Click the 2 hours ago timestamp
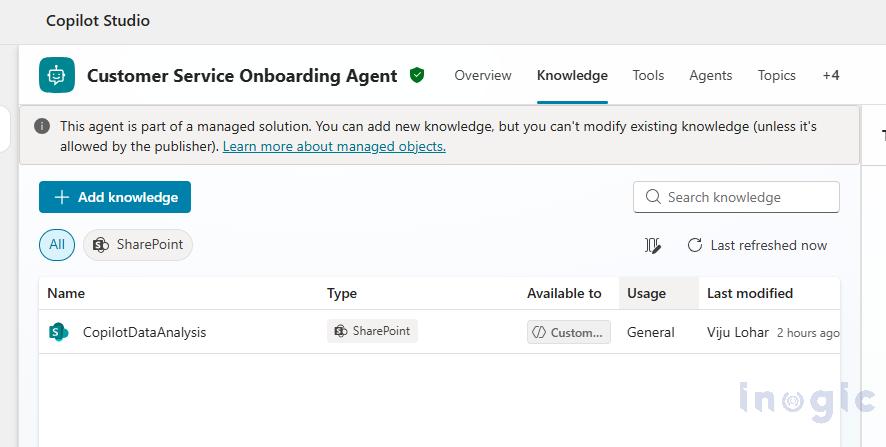 (808, 333)
